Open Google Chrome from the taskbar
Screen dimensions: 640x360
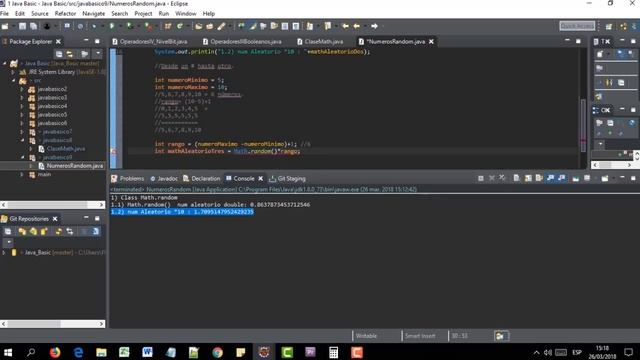click(x=218, y=352)
